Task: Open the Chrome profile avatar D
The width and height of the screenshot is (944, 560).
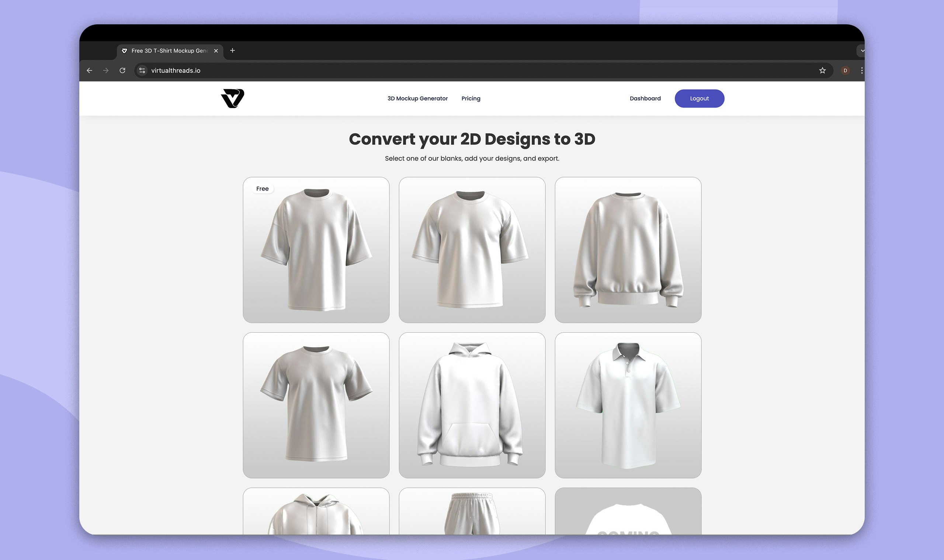Action: pos(845,71)
